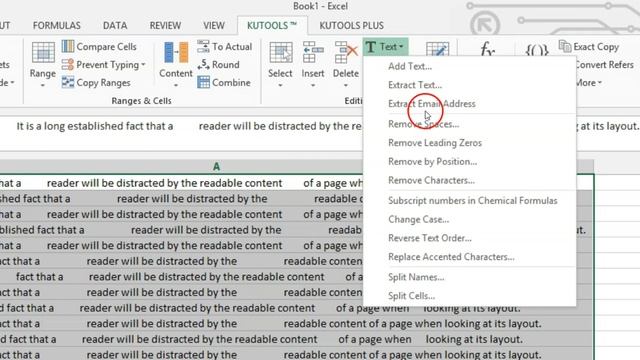The image size is (640, 360).
Task: Click the fx formula functions icon
Action: click(487, 50)
